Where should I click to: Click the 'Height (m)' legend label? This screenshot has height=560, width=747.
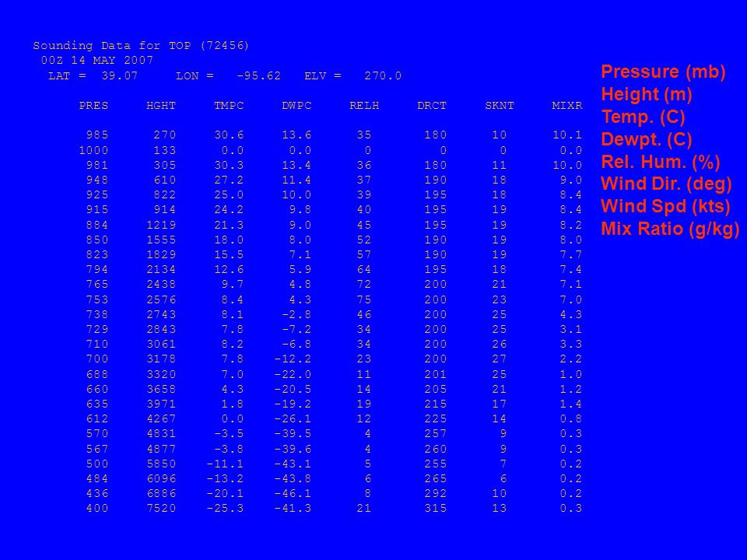point(647,94)
